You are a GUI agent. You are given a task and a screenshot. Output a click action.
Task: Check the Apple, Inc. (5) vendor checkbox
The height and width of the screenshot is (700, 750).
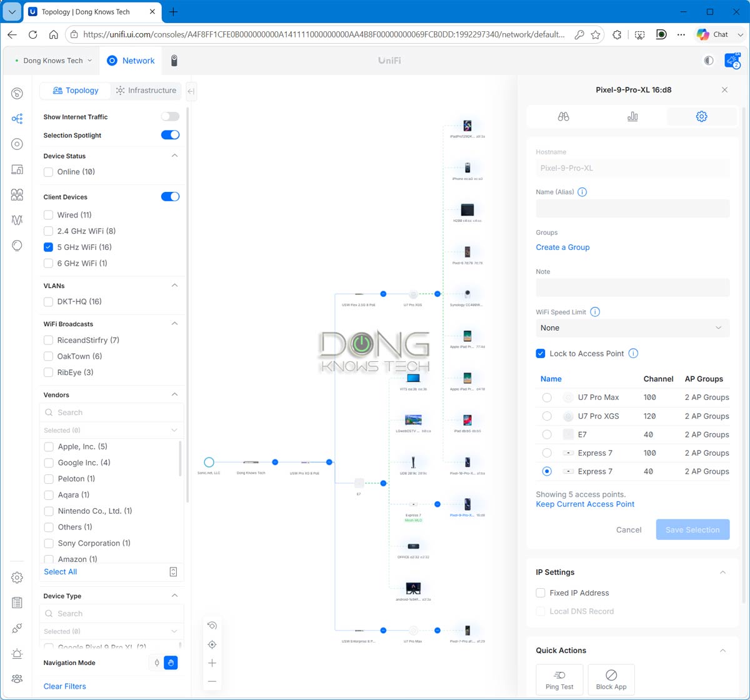point(48,447)
